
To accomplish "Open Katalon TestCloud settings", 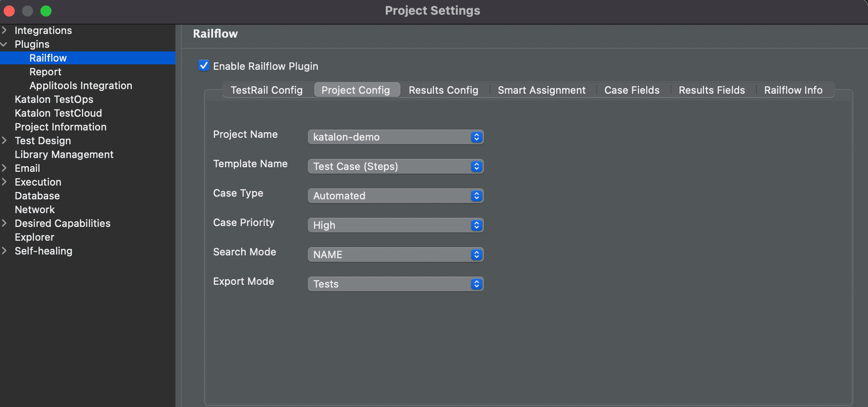I will [x=58, y=113].
